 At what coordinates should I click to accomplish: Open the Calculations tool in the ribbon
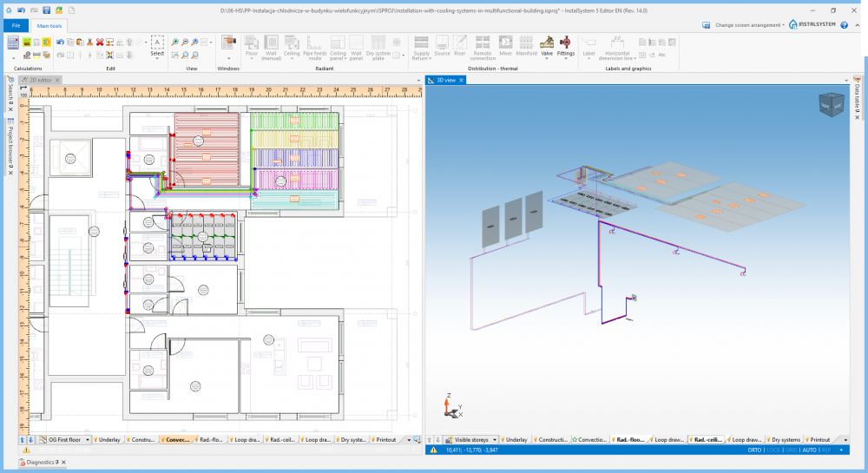13,43
